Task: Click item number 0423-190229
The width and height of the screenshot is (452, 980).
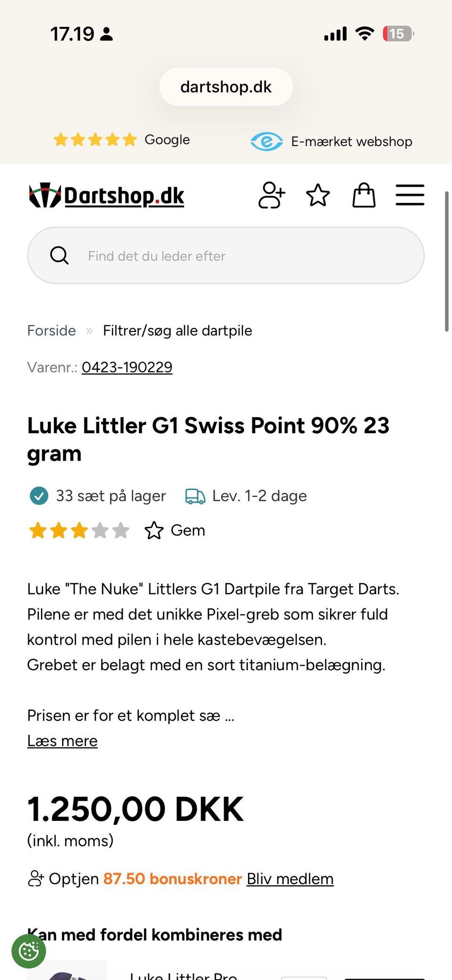Action: [x=127, y=367]
